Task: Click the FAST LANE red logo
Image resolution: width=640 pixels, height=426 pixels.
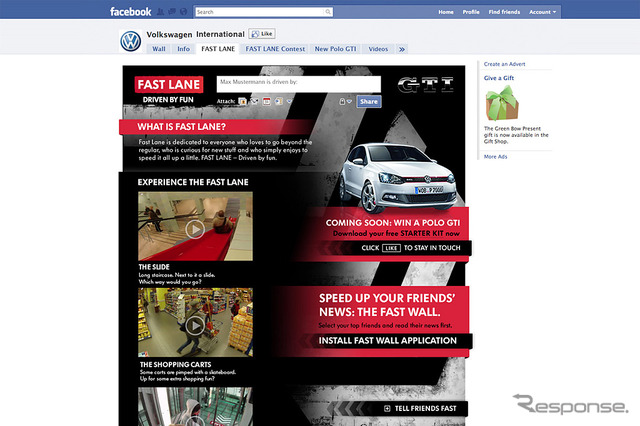Action: [169, 84]
